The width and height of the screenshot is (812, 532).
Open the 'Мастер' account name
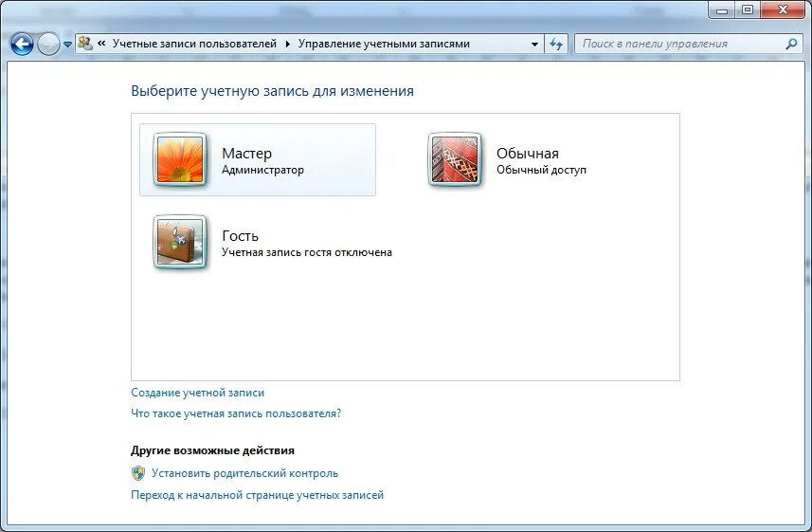[246, 154]
